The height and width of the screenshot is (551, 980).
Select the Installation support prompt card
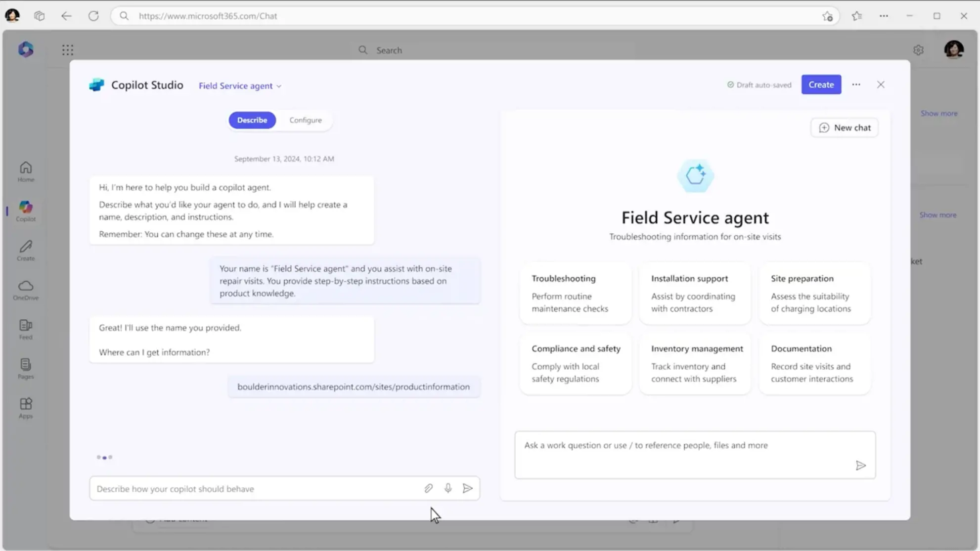coord(695,293)
